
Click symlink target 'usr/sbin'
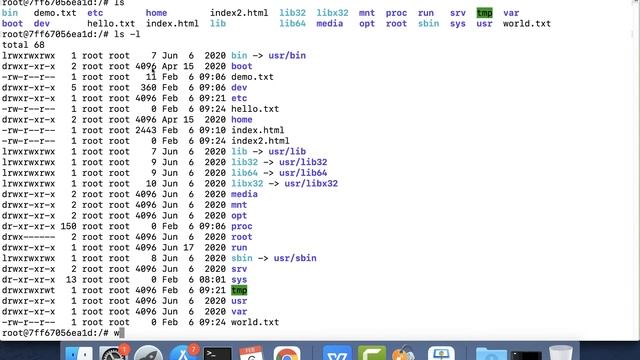click(x=295, y=258)
